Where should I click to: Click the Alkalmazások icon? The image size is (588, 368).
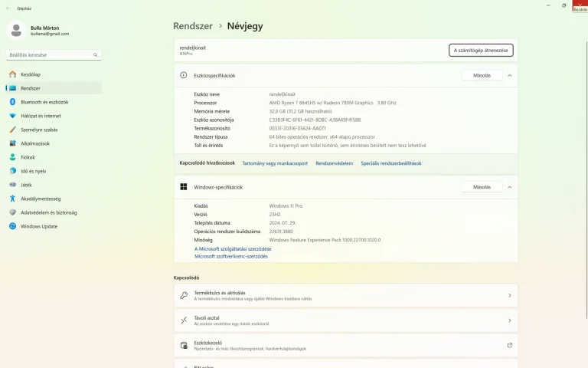click(13, 143)
